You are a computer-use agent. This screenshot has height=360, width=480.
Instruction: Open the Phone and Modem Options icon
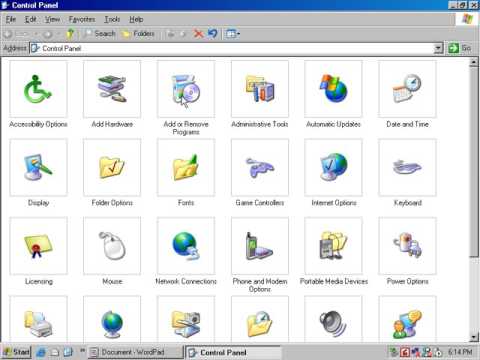pos(260,246)
